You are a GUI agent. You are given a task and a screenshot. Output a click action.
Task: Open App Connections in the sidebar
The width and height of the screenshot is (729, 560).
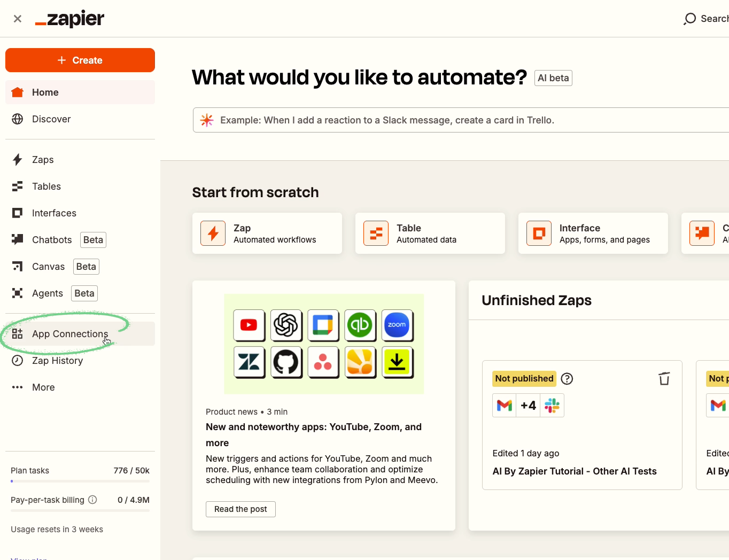click(80, 334)
